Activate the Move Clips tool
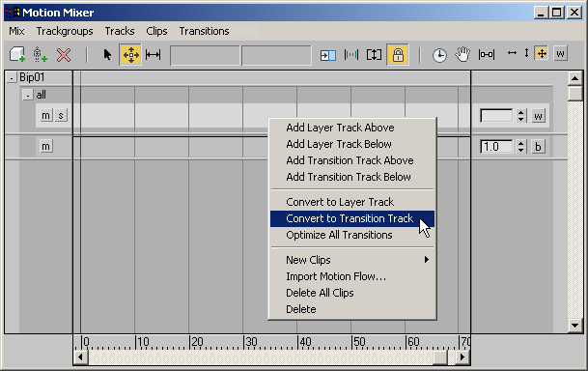This screenshot has width=588, height=371. tap(130, 55)
